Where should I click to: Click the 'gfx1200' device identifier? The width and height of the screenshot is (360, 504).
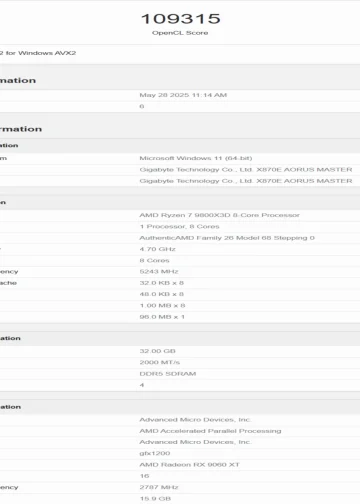point(155,453)
